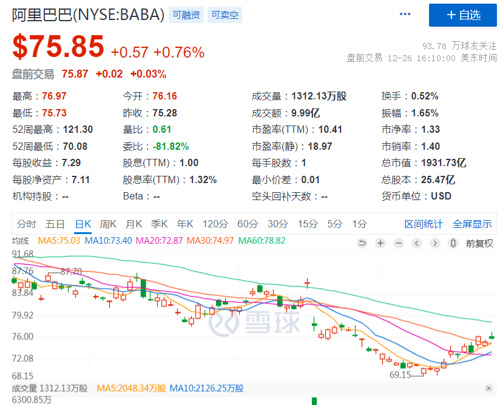Click the chart reset (undo arrow) icon
The height and width of the screenshot is (405, 500).
coord(362,243)
